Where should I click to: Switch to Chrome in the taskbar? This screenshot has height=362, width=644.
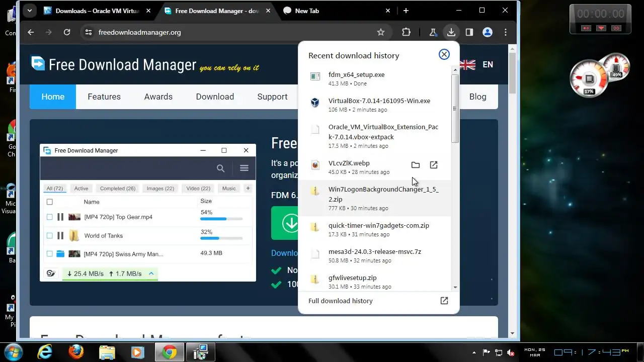(170, 352)
